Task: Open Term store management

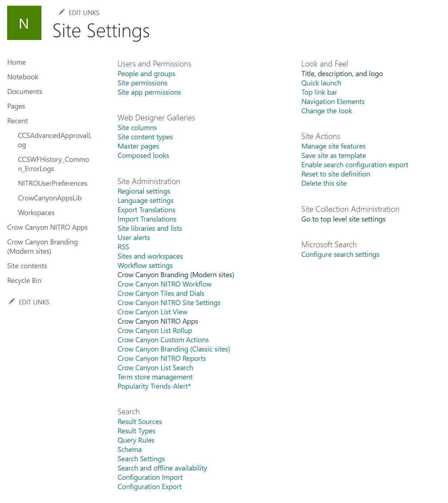Action: tap(155, 377)
